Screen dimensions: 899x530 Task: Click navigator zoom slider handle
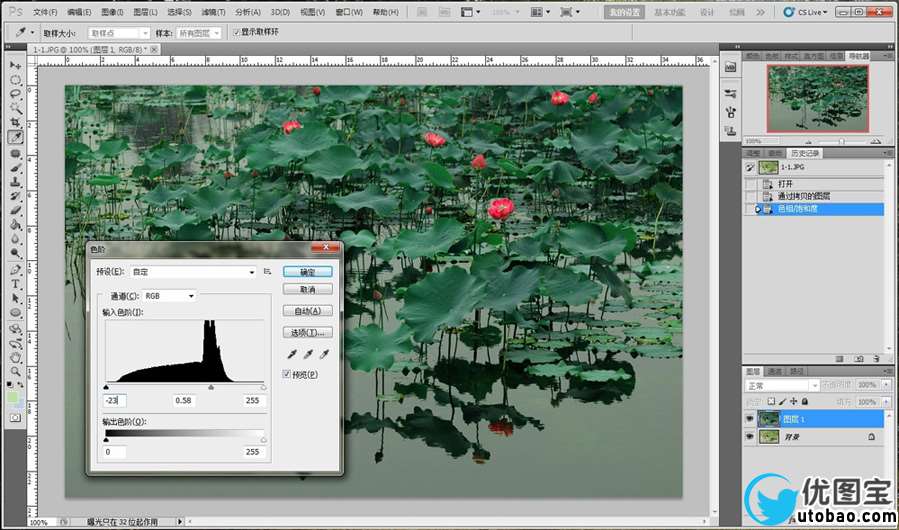point(841,141)
